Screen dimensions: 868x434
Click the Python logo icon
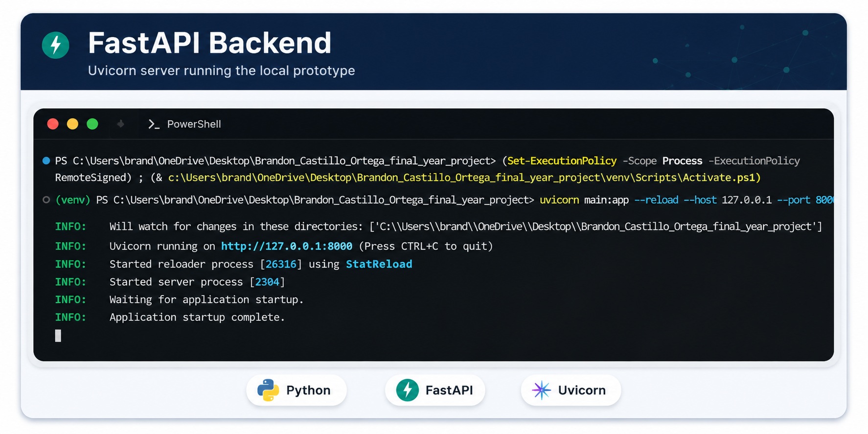coord(268,390)
